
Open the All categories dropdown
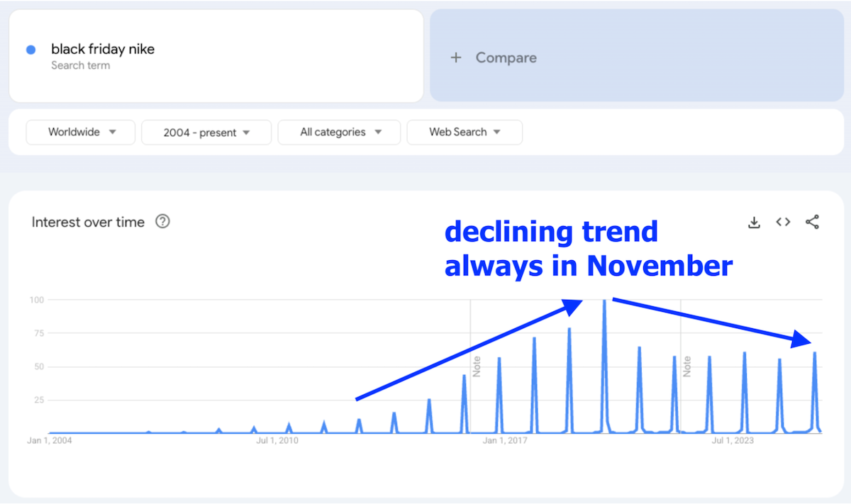click(339, 132)
